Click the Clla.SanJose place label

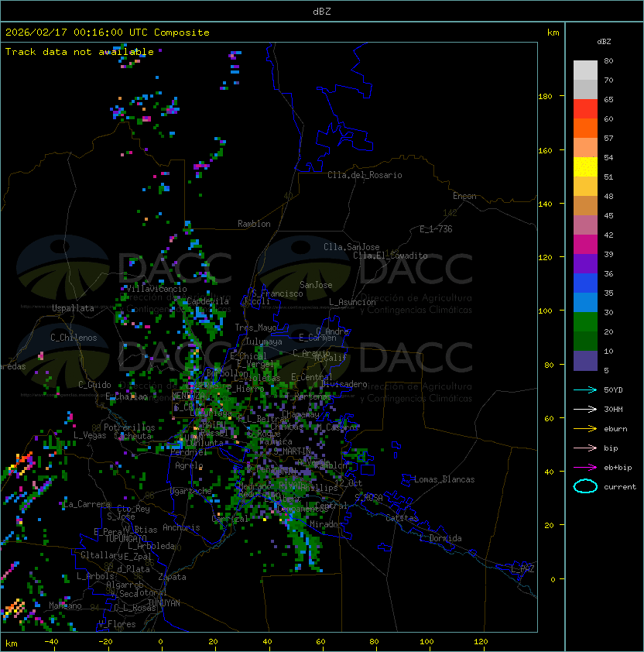(x=351, y=248)
